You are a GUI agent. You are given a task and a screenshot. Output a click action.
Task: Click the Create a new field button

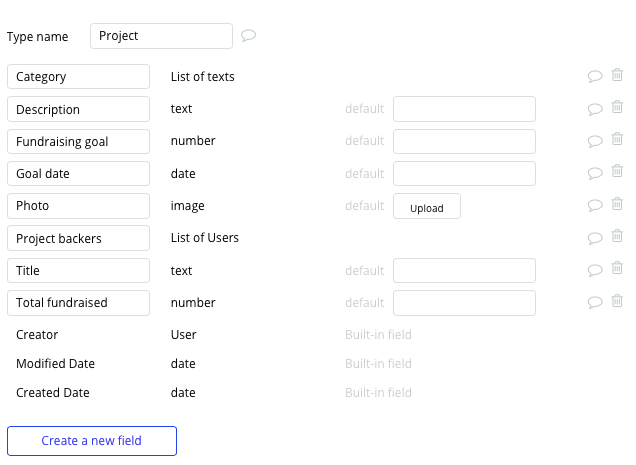(92, 441)
